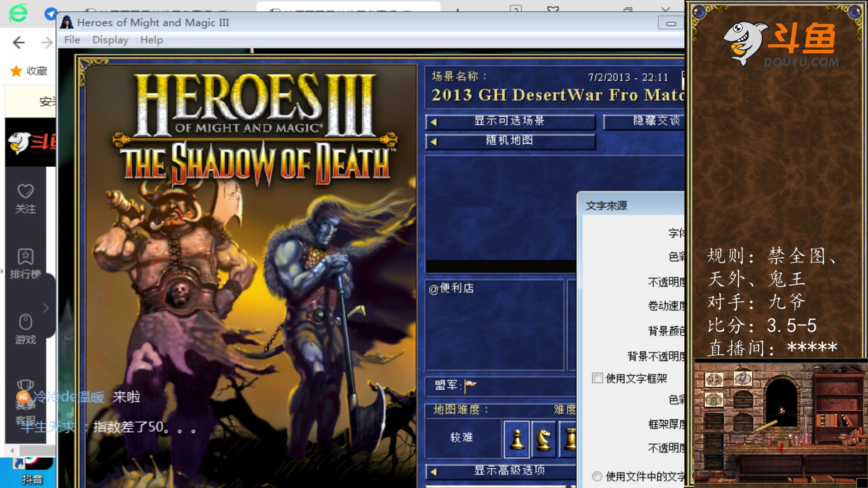The image size is (868, 488).
Task: Click arrow beside 显示高级选项
Action: click(x=434, y=472)
